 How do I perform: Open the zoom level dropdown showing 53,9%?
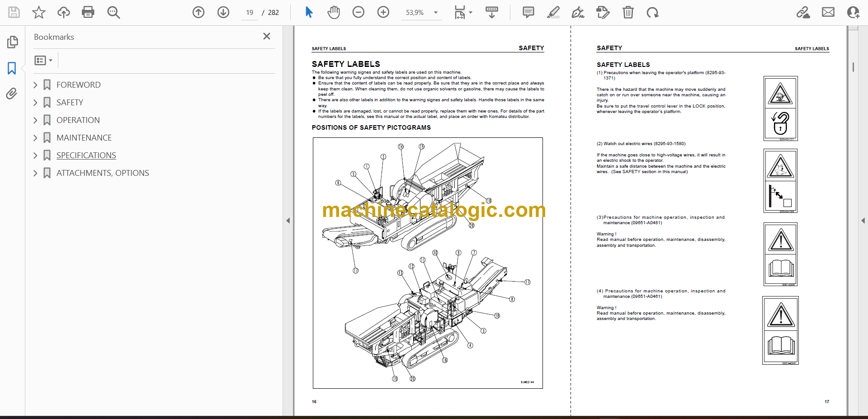[x=421, y=13]
